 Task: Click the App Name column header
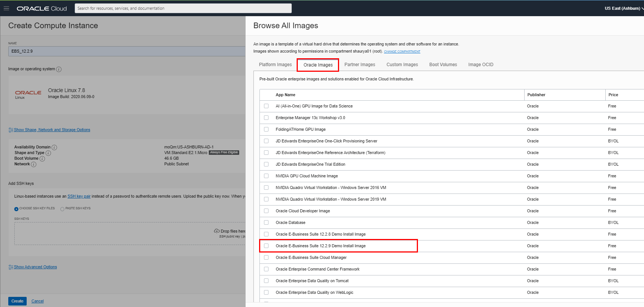coord(285,95)
